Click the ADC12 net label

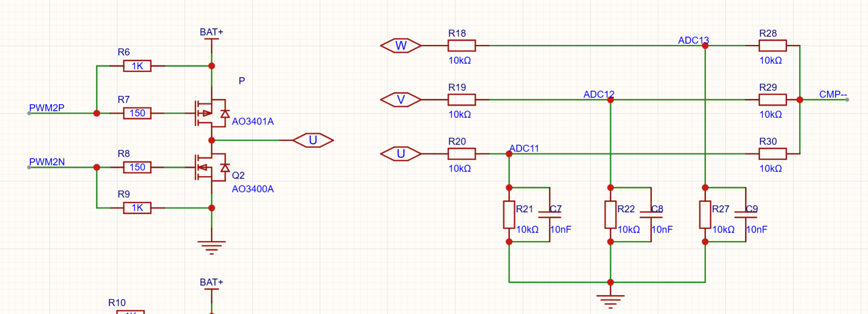[599, 94]
